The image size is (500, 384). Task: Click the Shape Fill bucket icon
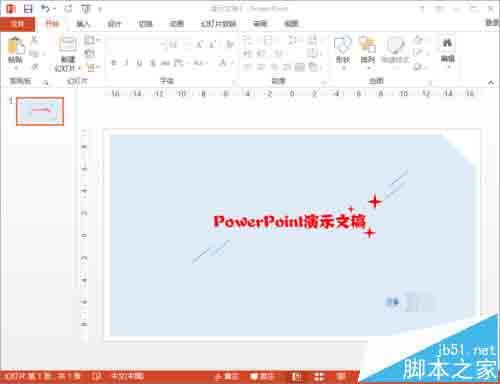(419, 40)
